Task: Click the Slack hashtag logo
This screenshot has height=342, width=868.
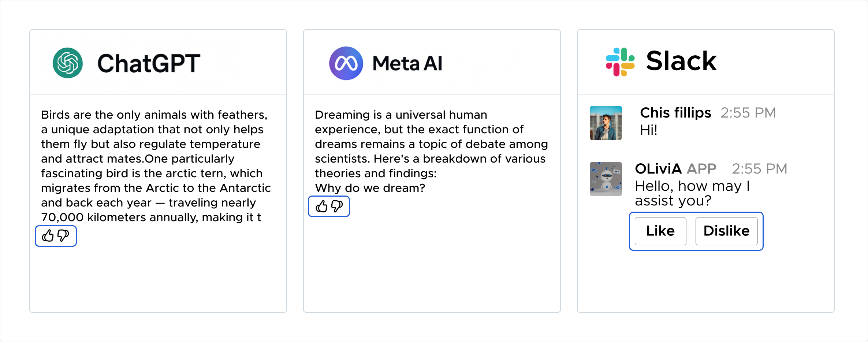Action: pos(620,62)
